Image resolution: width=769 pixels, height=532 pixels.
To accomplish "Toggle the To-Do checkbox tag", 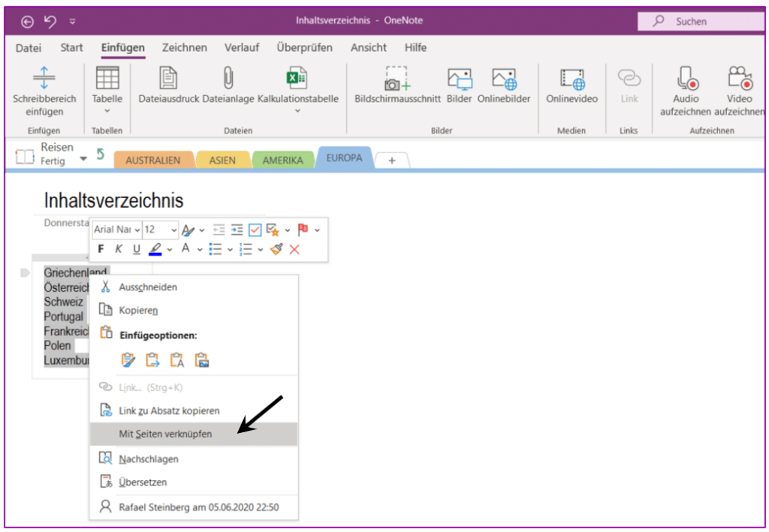I will [255, 230].
